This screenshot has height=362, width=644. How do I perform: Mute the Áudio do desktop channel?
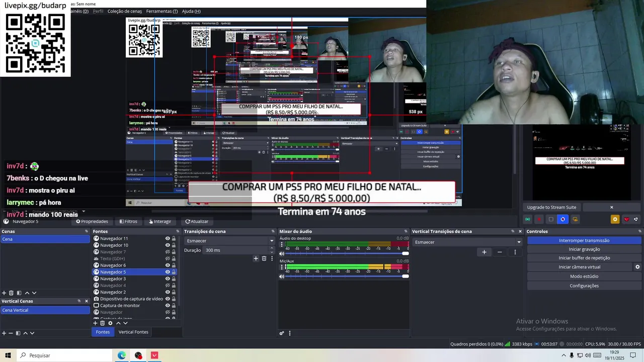pyautogui.click(x=282, y=253)
